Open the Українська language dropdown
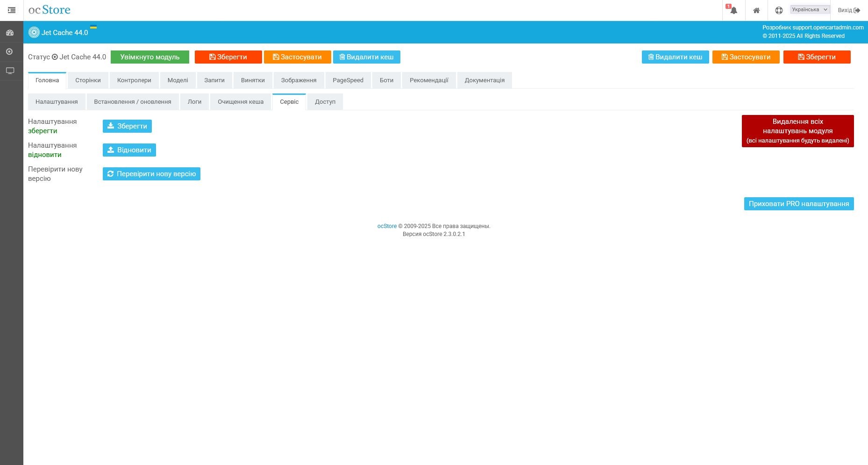The height and width of the screenshot is (465, 868). click(x=809, y=9)
